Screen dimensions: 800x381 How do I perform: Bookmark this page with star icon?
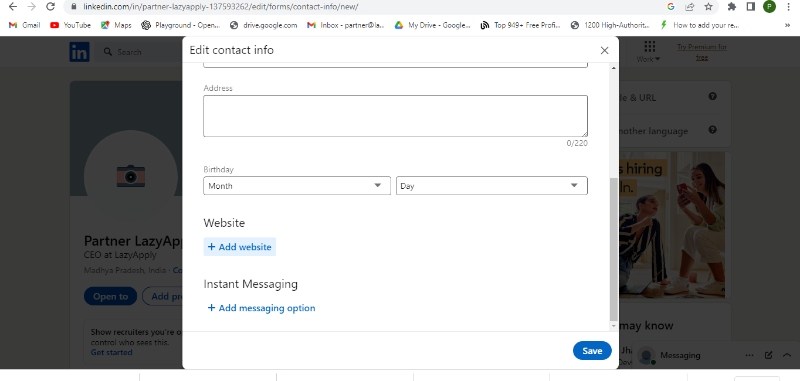(x=708, y=7)
